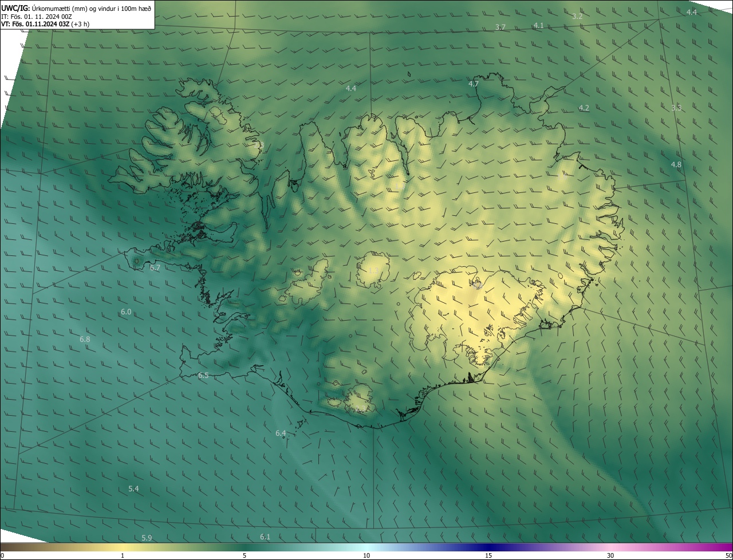733x560 pixels.
Task: Click the 4.7 value on the map
Action: [x=474, y=84]
